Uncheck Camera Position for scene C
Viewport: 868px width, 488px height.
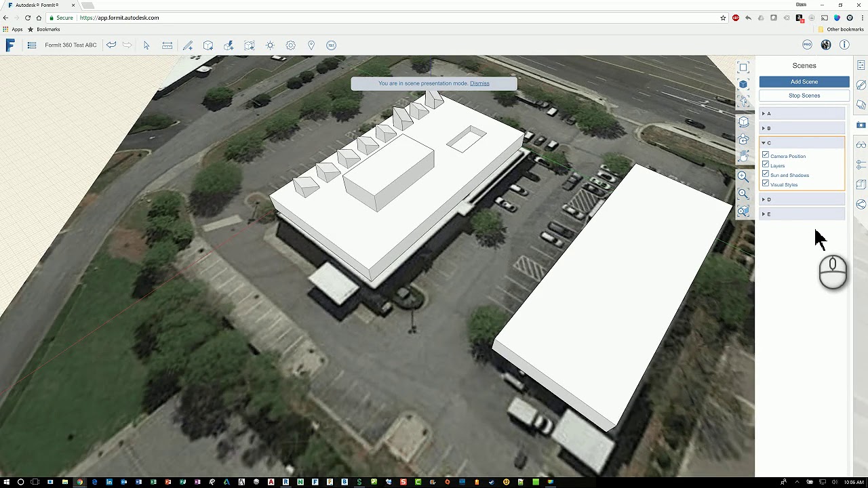766,155
